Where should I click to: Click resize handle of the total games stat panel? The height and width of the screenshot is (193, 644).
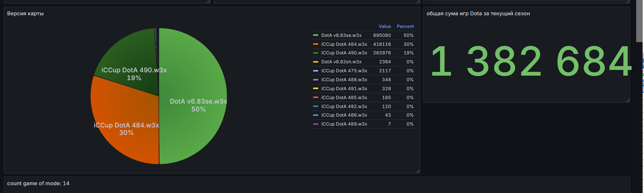coord(628,100)
